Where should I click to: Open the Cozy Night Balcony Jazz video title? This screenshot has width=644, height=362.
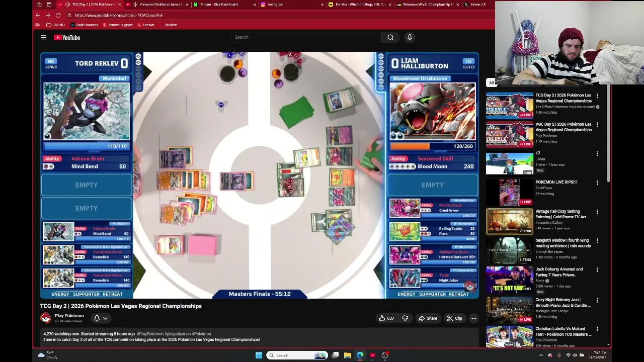pos(563,303)
